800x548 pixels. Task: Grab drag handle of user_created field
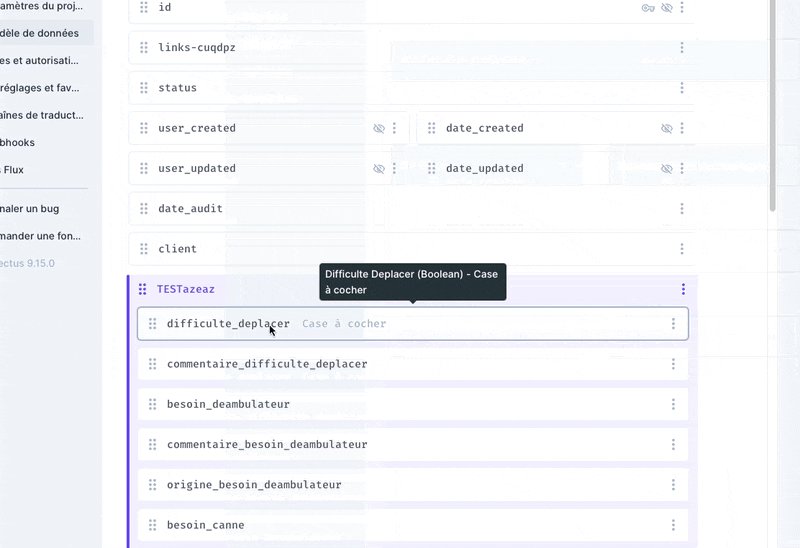(144, 128)
